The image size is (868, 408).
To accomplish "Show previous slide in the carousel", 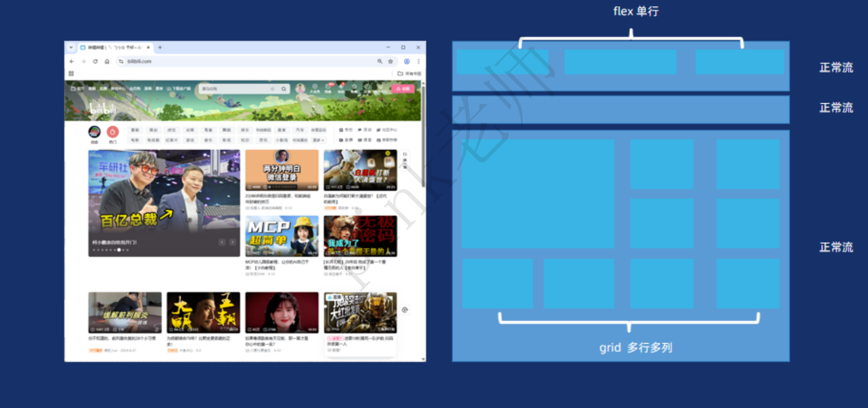I will [222, 242].
